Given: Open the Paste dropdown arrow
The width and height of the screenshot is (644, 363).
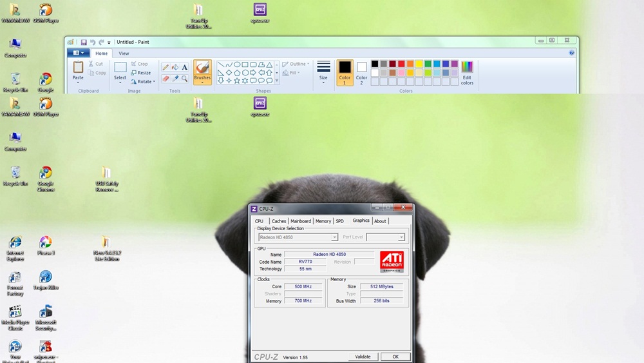Looking at the screenshot, I should pyautogui.click(x=78, y=83).
